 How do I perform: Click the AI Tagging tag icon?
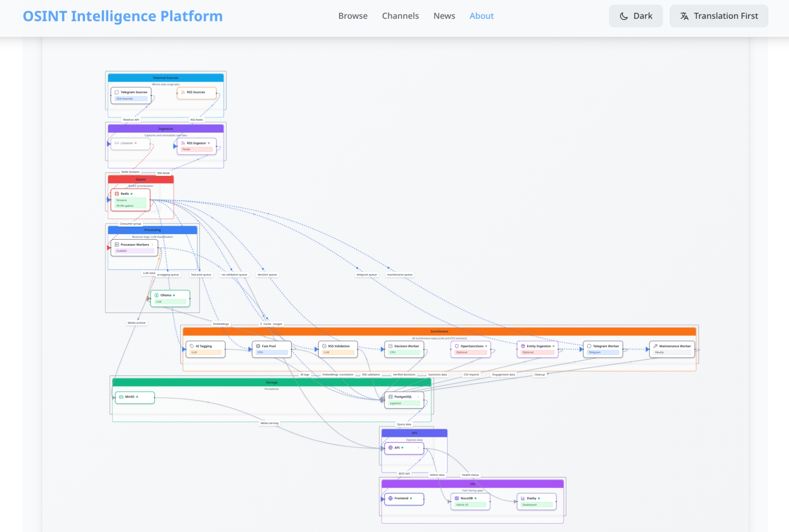(192, 346)
